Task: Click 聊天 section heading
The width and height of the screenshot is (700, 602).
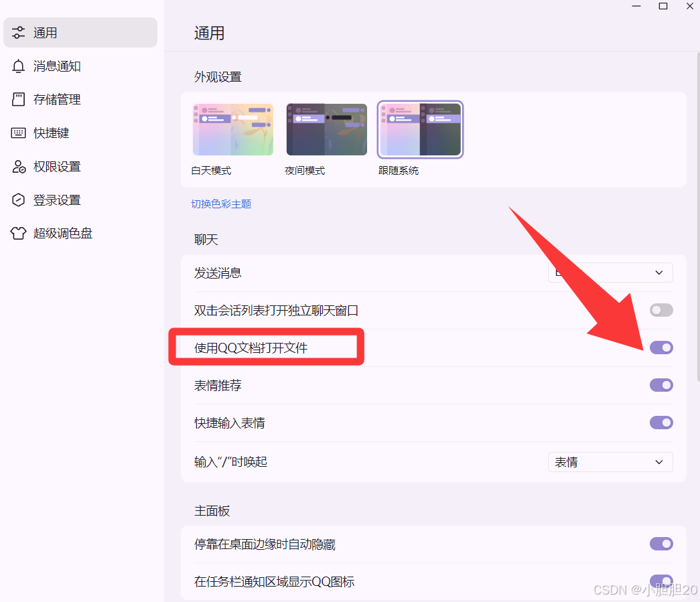Action: pos(206,240)
